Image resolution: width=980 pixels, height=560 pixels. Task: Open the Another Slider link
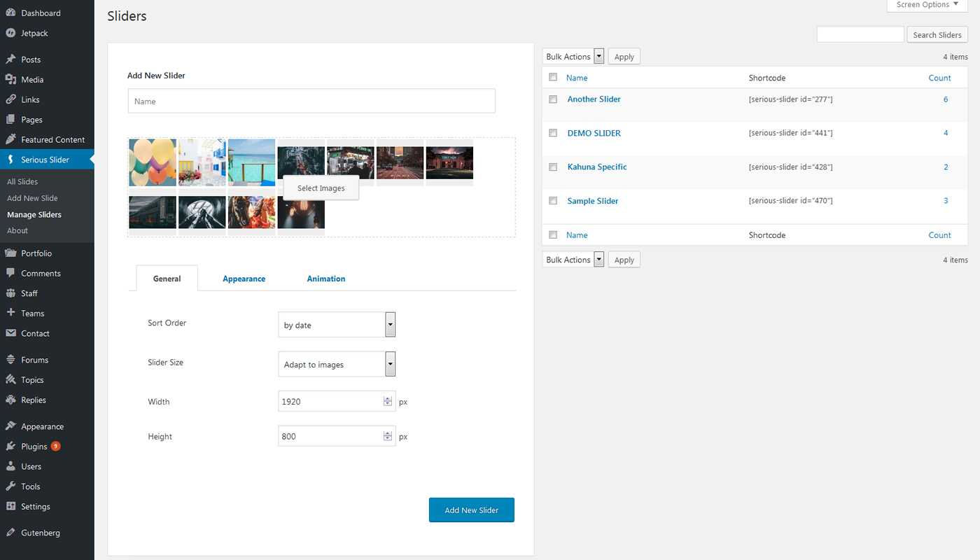(x=594, y=99)
